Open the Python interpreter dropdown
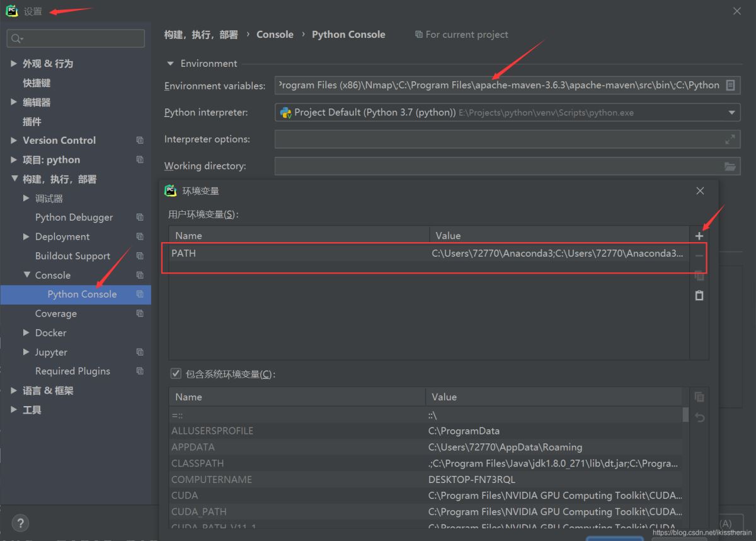Image resolution: width=756 pixels, height=541 pixels. [x=731, y=113]
